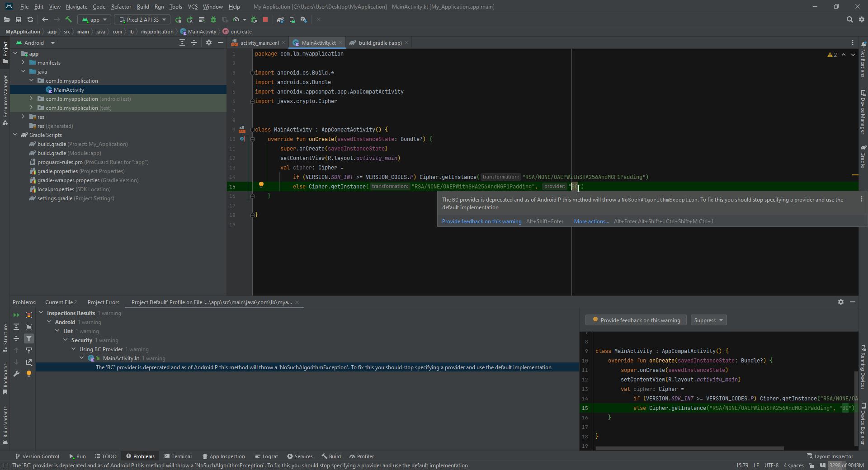Click the 'More actions...' link in tooltip

point(591,221)
